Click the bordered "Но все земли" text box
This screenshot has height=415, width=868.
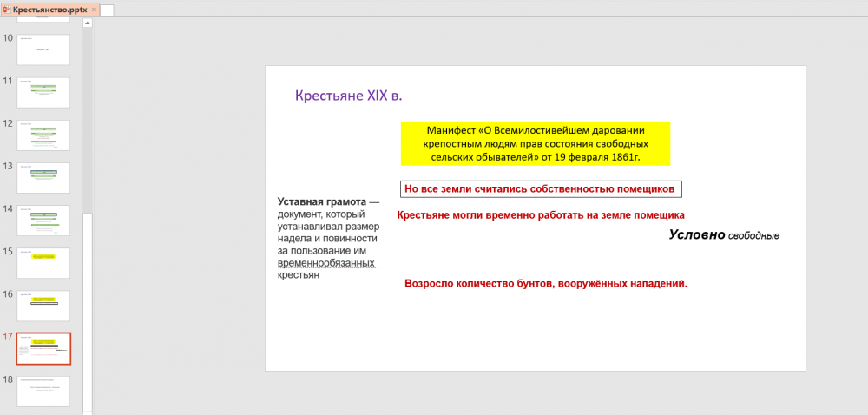point(541,188)
